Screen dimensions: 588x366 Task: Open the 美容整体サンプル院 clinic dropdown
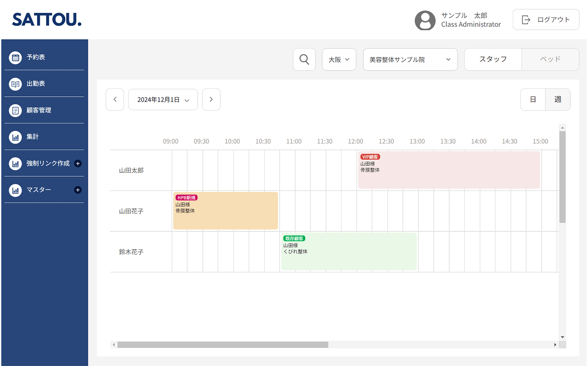[410, 59]
